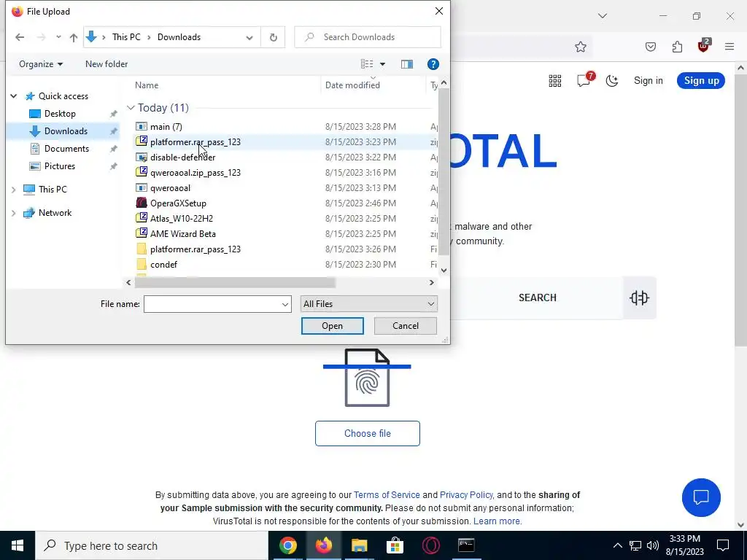
Task: Click the Cancel button
Action: coord(406,326)
